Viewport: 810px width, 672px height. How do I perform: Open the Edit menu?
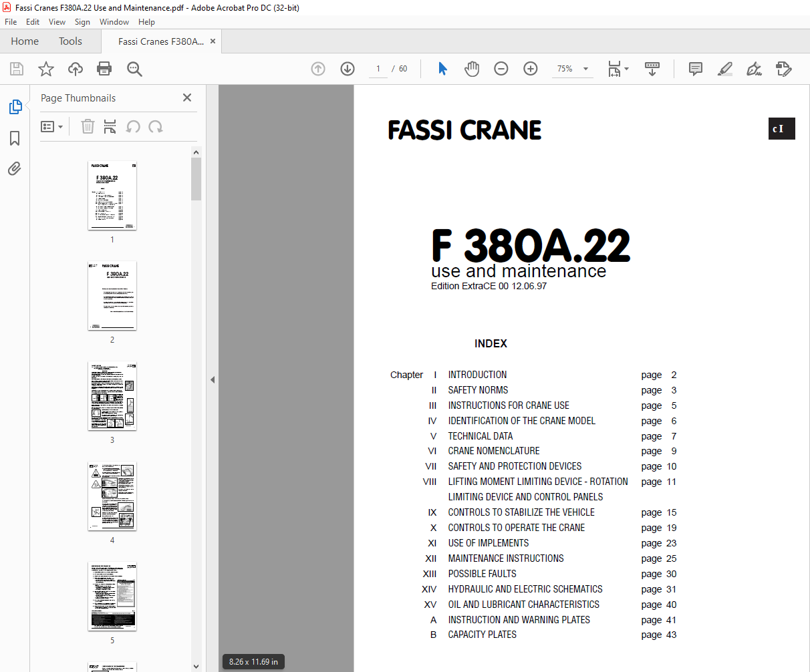[33, 22]
